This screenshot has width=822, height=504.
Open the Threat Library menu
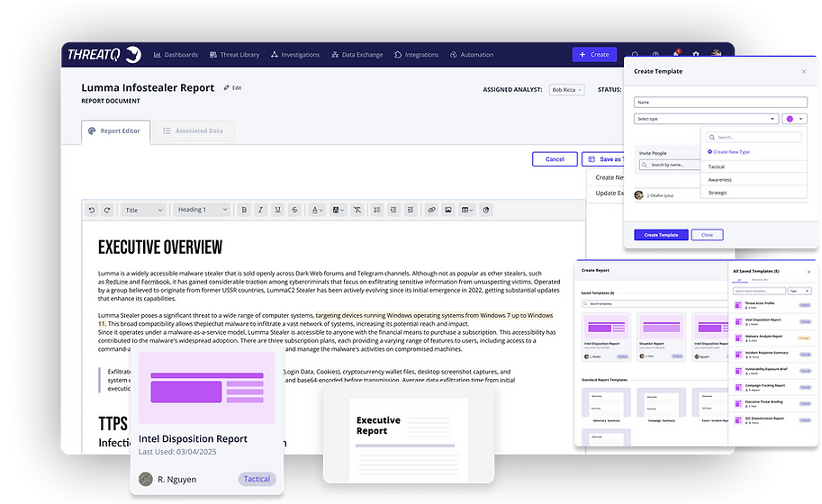coord(234,55)
